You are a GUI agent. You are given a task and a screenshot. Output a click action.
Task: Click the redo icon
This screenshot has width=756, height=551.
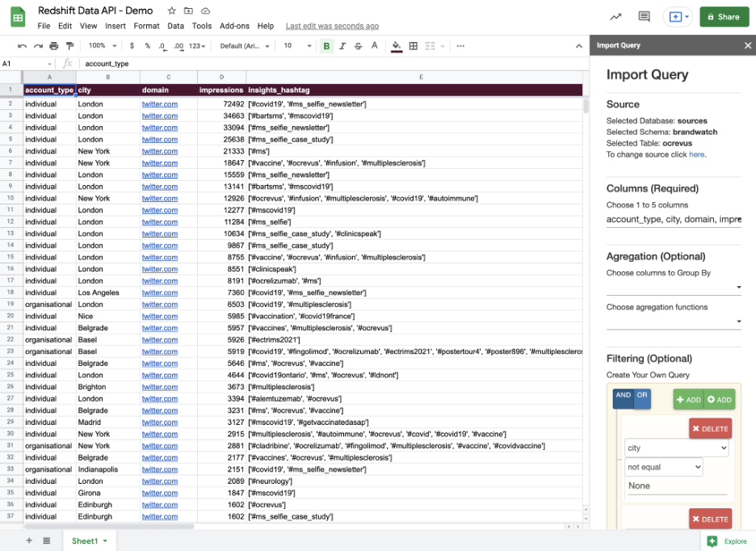pos(38,46)
